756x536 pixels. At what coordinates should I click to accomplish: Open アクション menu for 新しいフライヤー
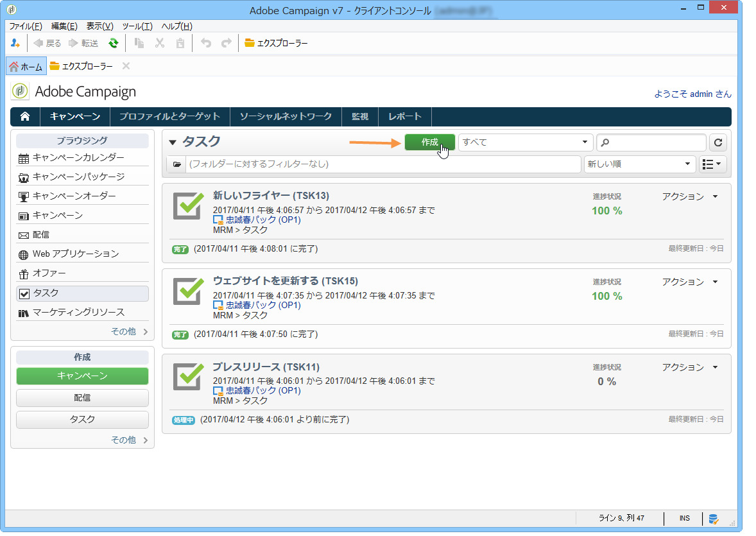690,197
